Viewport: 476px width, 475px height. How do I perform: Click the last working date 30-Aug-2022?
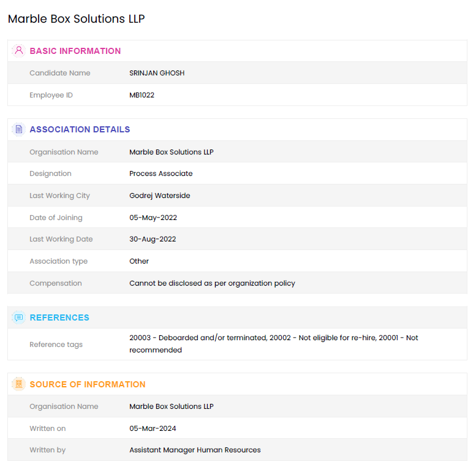click(153, 239)
